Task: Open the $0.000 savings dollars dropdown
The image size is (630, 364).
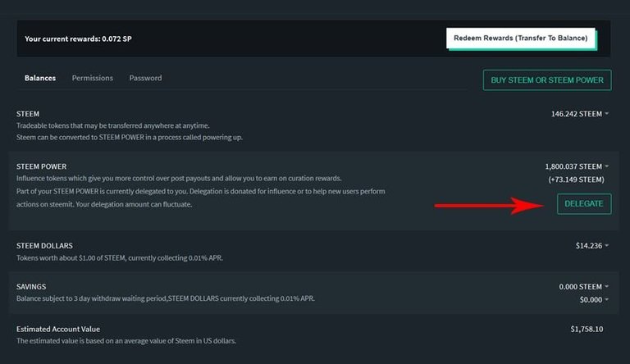Action: 594,300
